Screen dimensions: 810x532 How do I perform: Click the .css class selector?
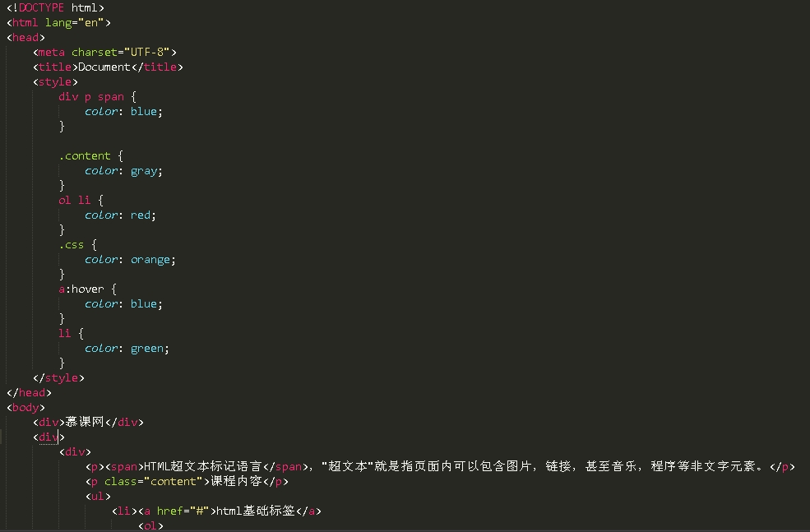72,244
